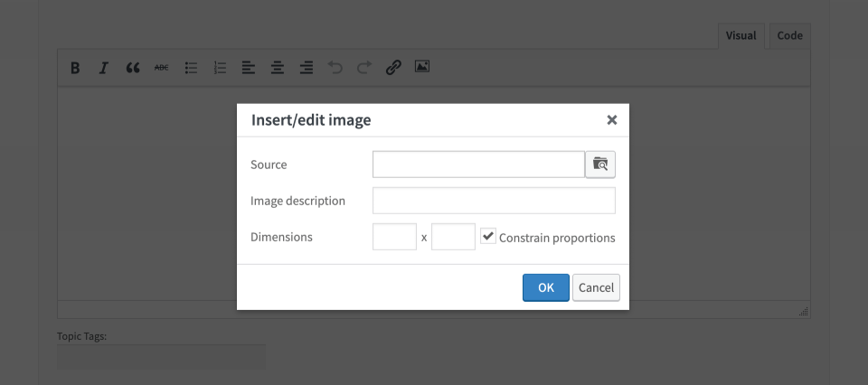Insert a bulleted list

pyautogui.click(x=191, y=68)
